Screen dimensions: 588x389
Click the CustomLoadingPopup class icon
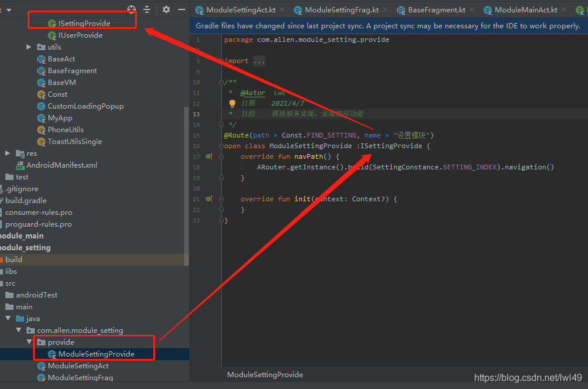click(42, 106)
